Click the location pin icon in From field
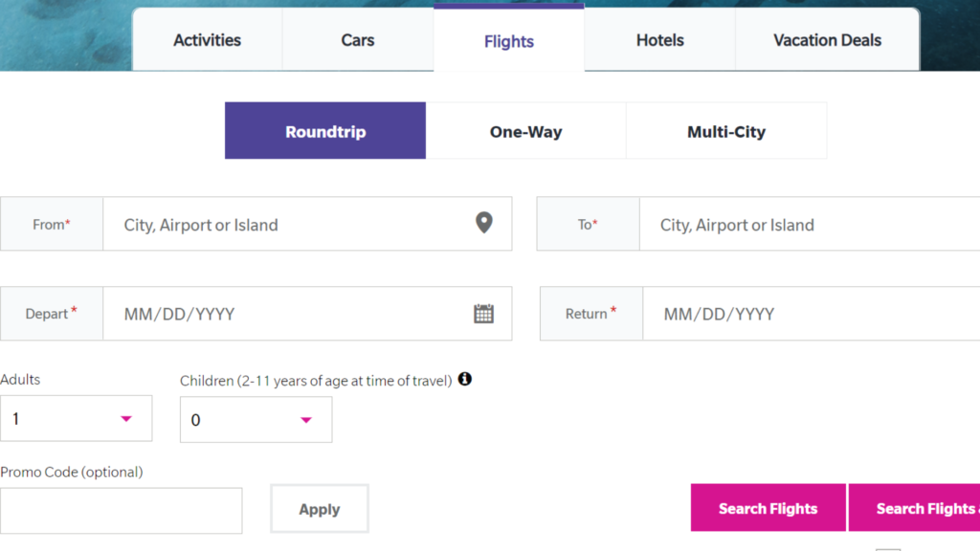 [x=483, y=223]
